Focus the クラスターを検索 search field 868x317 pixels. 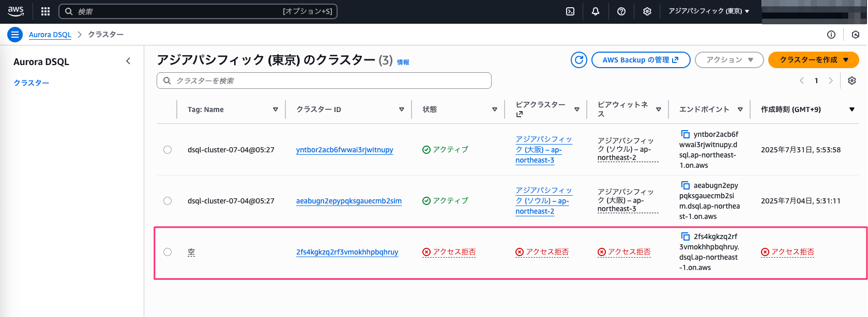coord(324,81)
